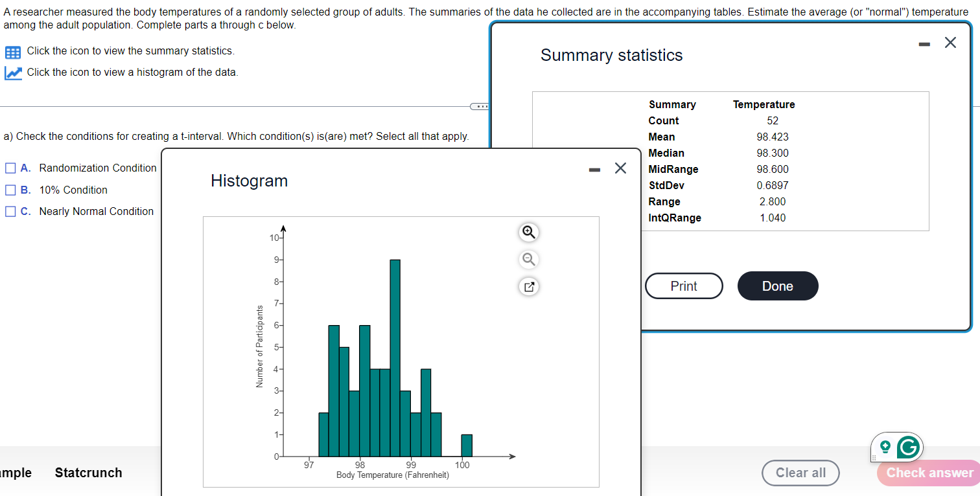980x496 pixels.
Task: Close the Histogram dialog
Action: 620,169
